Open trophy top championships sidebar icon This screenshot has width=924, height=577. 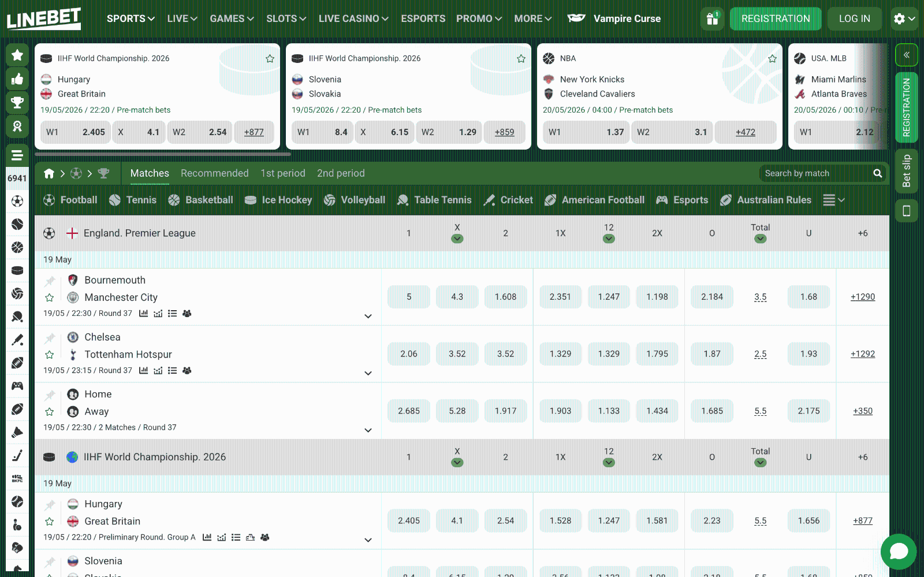pyautogui.click(x=17, y=102)
